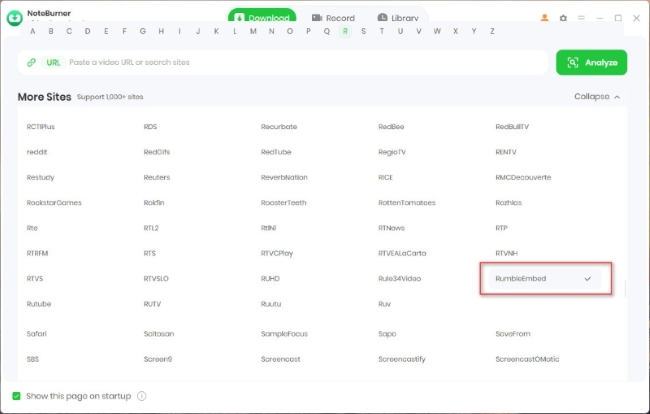
Task: Select the letter R filter
Action: [345, 31]
